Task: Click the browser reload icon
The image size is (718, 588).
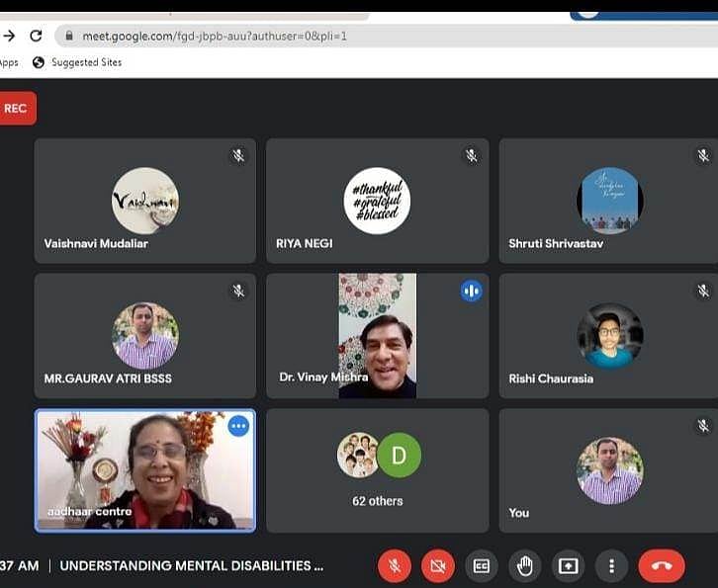Action: (37, 36)
